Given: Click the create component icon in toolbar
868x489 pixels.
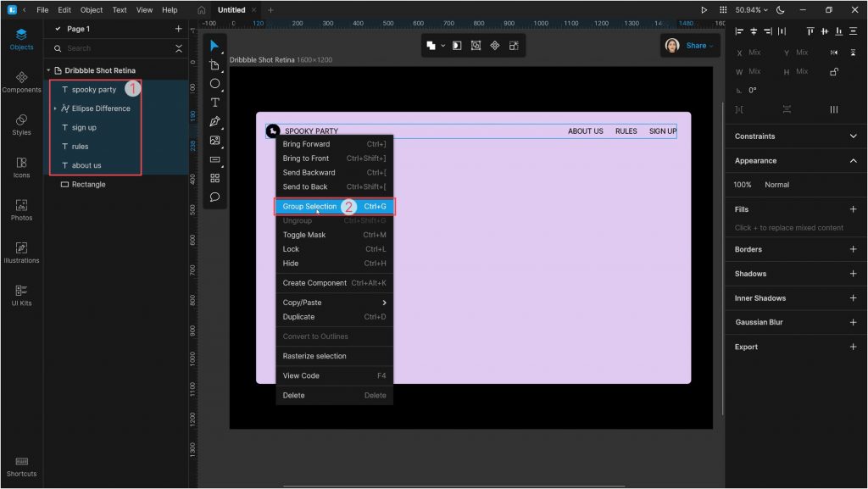Looking at the screenshot, I should [x=495, y=46].
